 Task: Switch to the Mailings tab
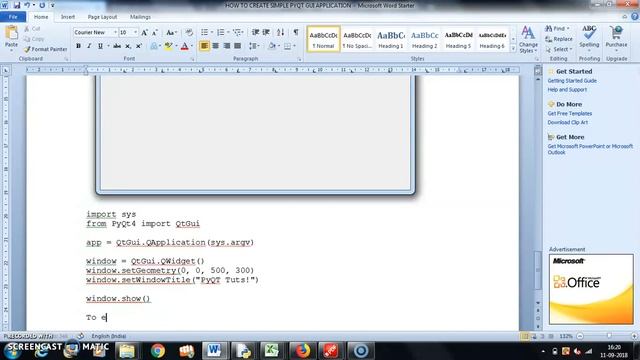(140, 17)
